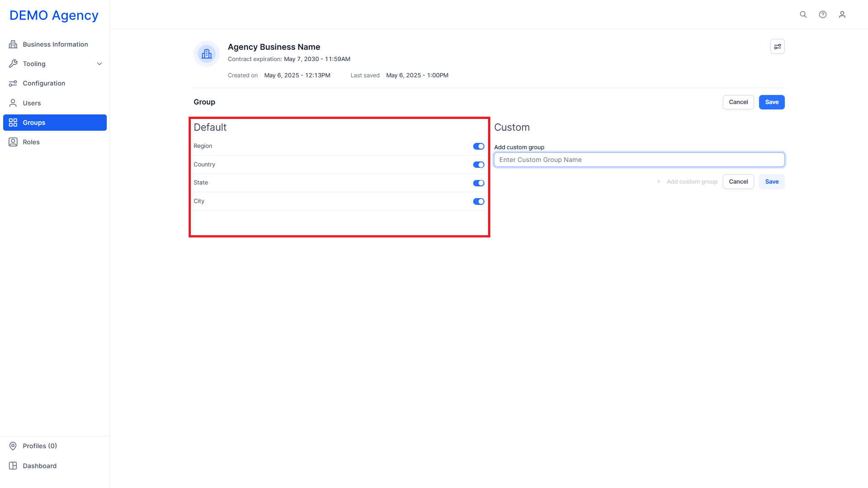Click the Add custom group button
The image size is (868, 488).
[687, 182]
